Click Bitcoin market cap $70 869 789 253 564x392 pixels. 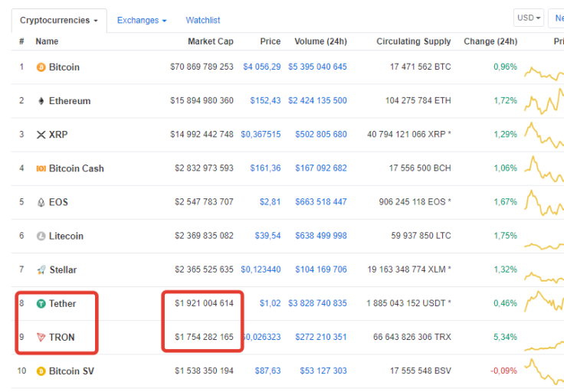tap(202, 67)
